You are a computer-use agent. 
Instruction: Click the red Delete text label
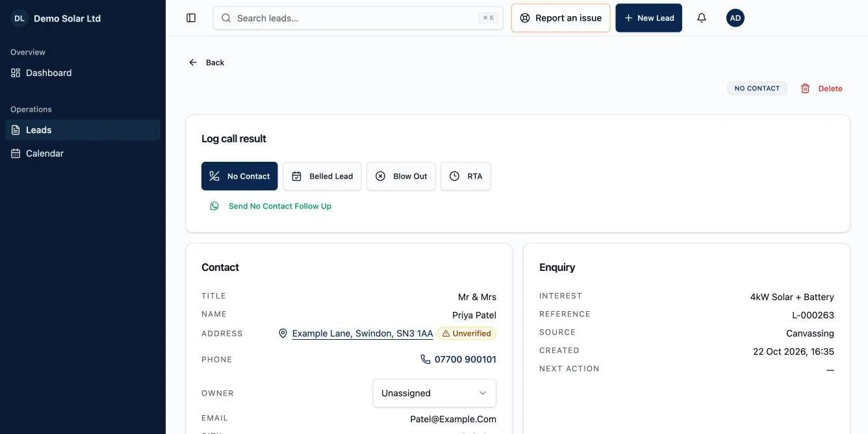tap(830, 88)
